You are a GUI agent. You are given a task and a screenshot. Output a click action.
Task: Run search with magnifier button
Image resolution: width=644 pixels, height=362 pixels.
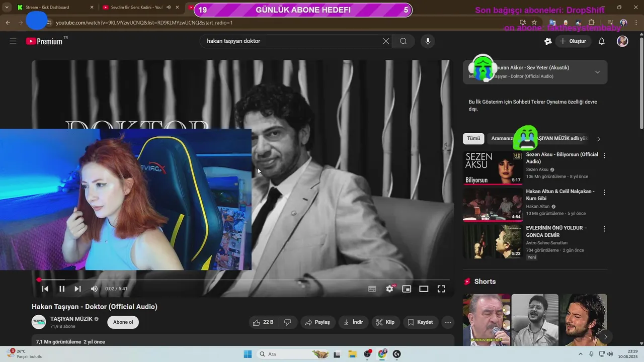point(404,41)
